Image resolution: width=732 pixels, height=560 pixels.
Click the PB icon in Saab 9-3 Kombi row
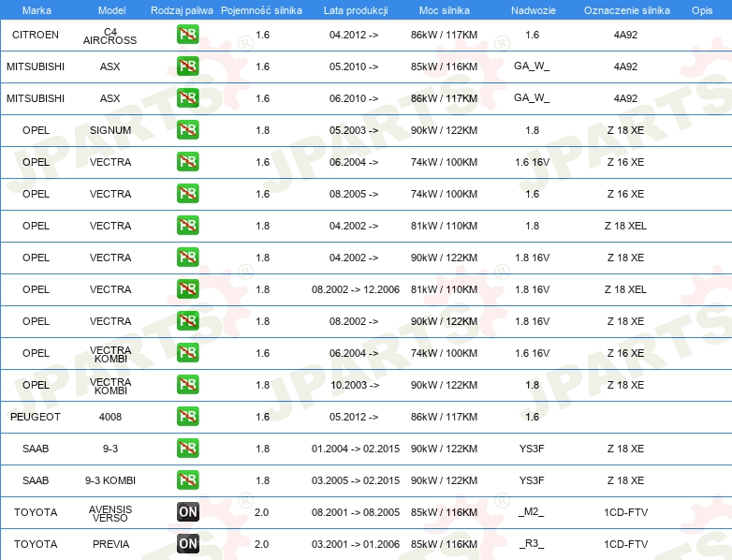[187, 480]
